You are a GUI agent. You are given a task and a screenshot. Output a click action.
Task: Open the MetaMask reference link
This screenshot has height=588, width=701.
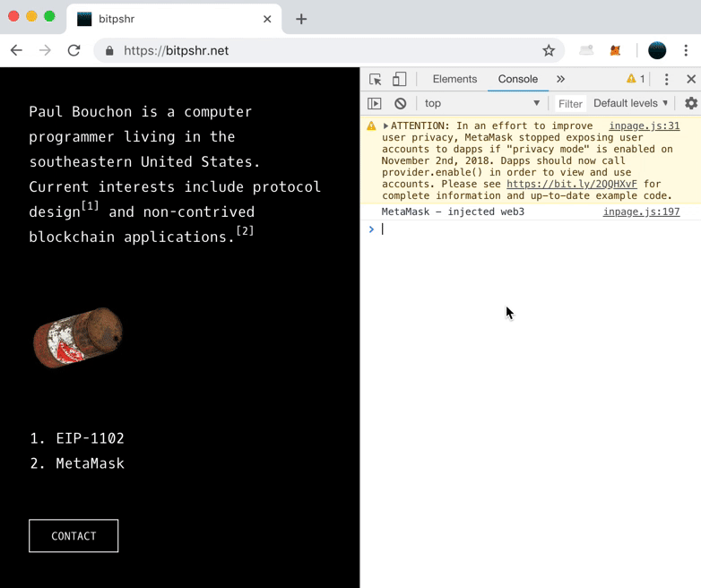point(90,463)
